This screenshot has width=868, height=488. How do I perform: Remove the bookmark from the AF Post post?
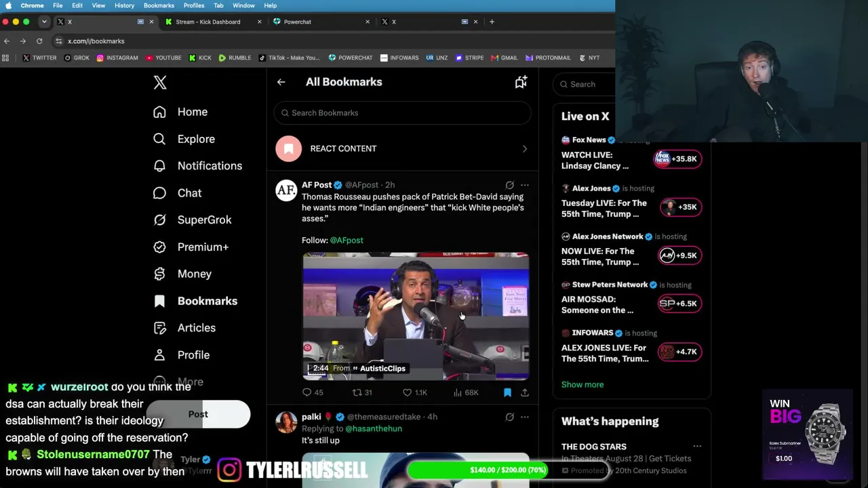click(x=507, y=392)
